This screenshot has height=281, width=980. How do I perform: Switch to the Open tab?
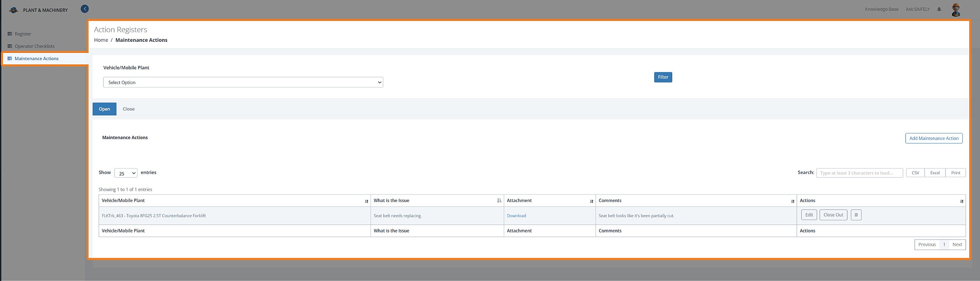click(x=105, y=109)
